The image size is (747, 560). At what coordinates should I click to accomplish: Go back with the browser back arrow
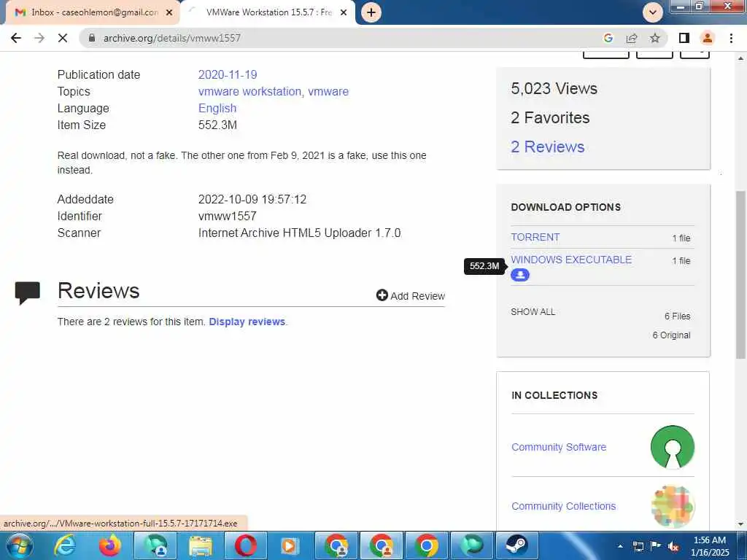pos(16,38)
